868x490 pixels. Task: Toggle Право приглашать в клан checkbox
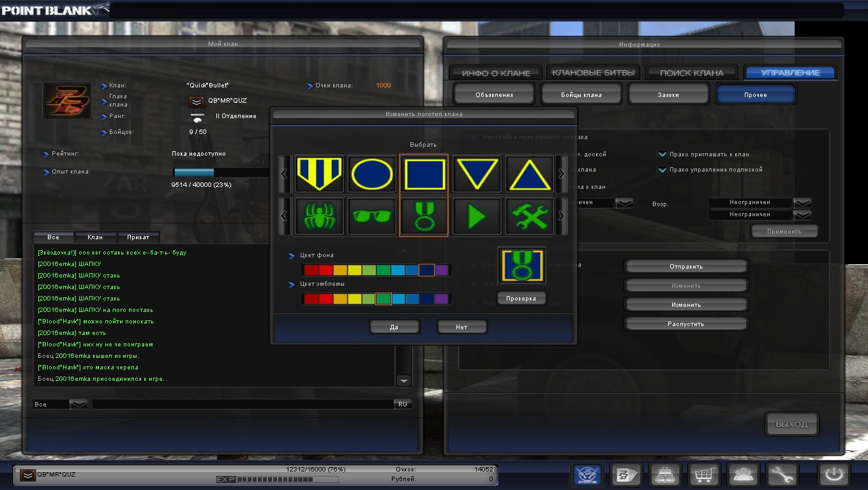pos(662,154)
